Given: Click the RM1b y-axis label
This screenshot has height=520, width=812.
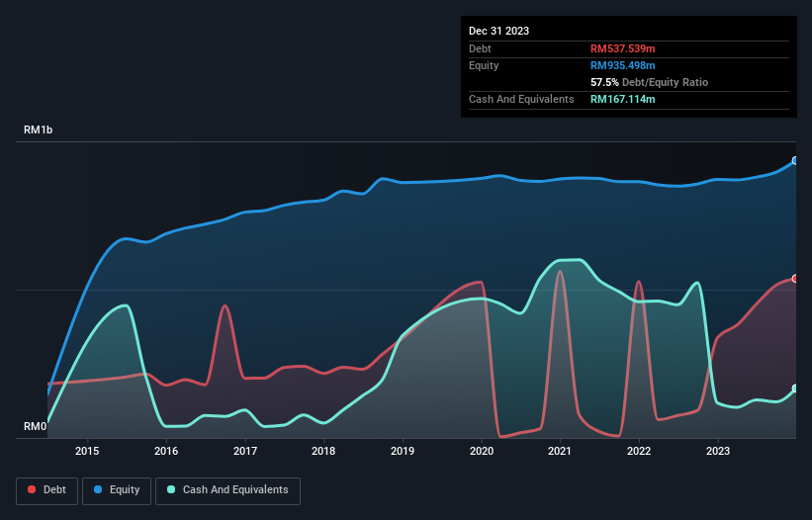Looking at the screenshot, I should (x=38, y=130).
